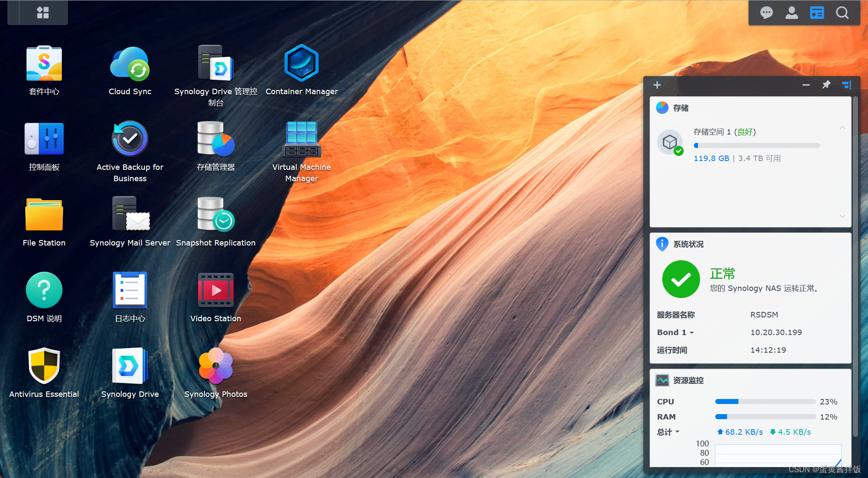The image size is (868, 478).
Task: Open Video Station application
Action: [215, 291]
